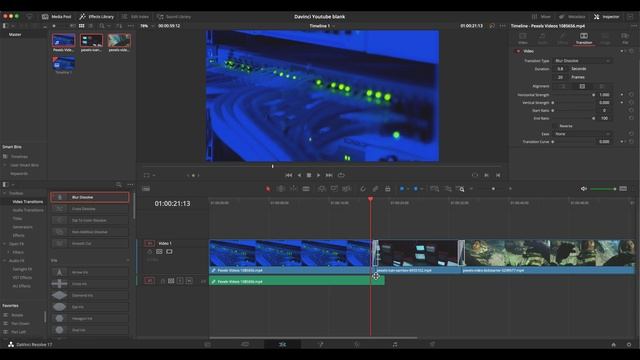Image resolution: width=640 pixels, height=360 pixels.
Task: Click the Custom Zoom magnifier icon
Action: pos(460,189)
